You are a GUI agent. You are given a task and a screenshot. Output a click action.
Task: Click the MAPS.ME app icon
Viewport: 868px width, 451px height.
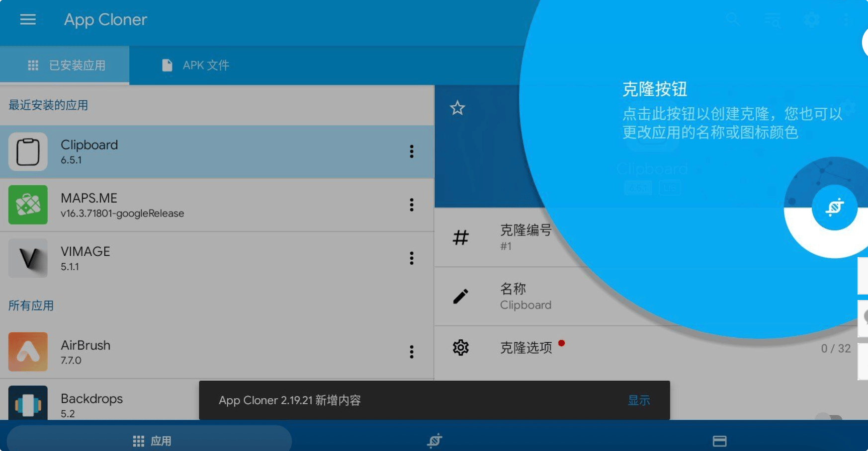click(x=28, y=205)
